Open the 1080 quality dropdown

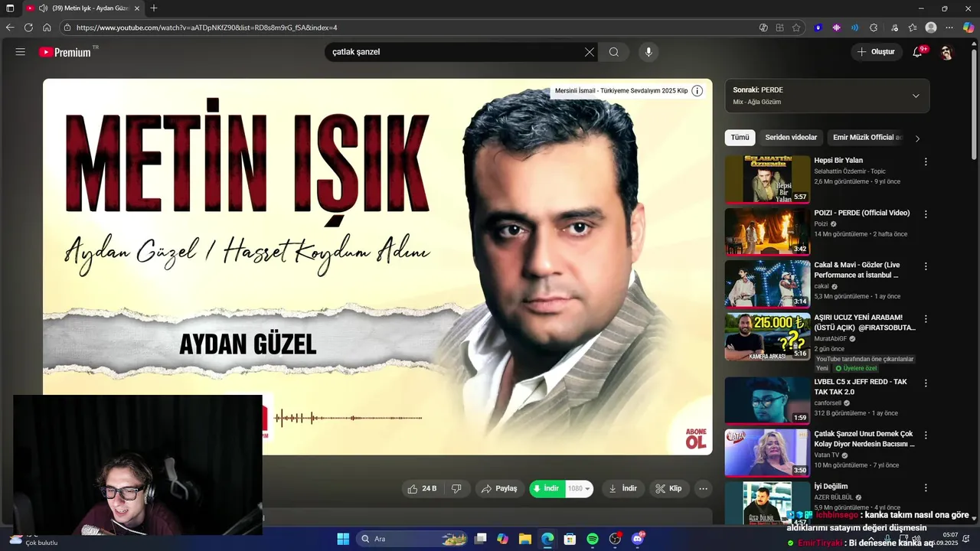click(580, 488)
